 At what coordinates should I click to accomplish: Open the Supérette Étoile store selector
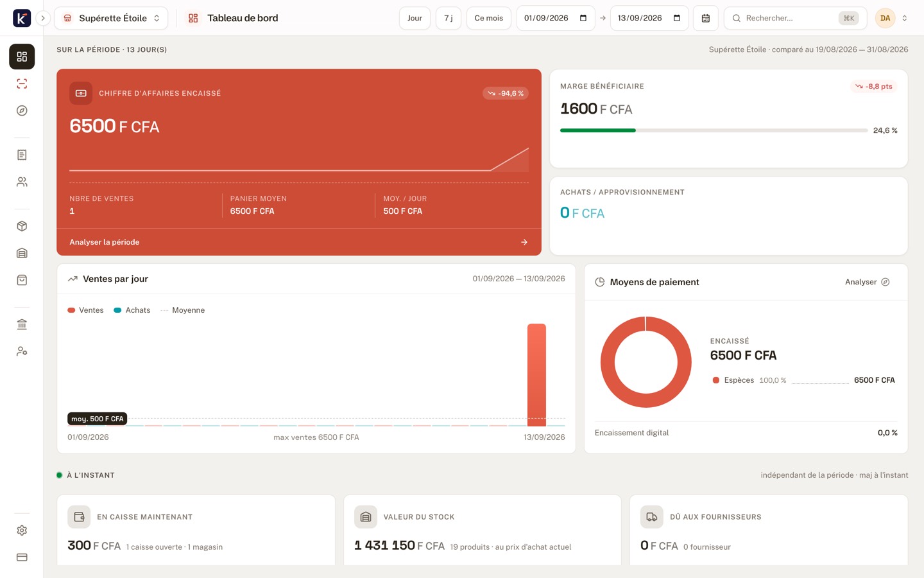[111, 18]
